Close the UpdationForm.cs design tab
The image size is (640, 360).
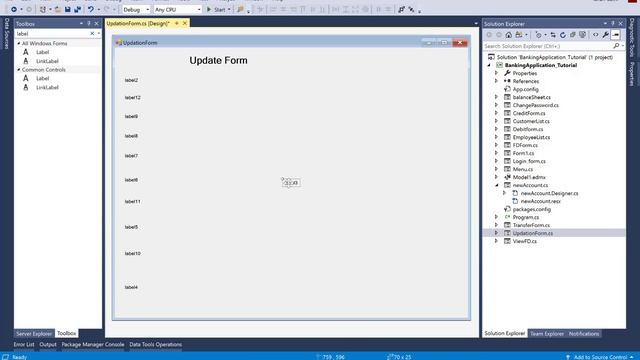[184, 24]
